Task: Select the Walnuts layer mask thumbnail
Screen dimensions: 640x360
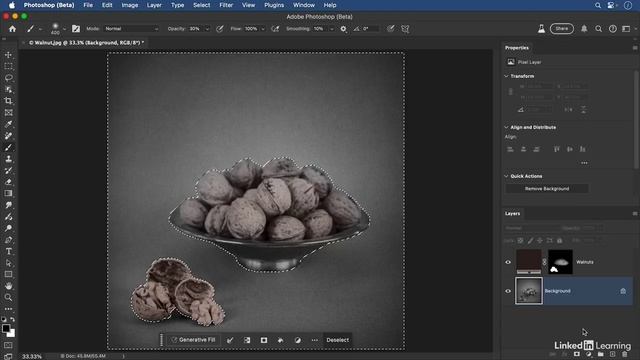Action: point(560,262)
